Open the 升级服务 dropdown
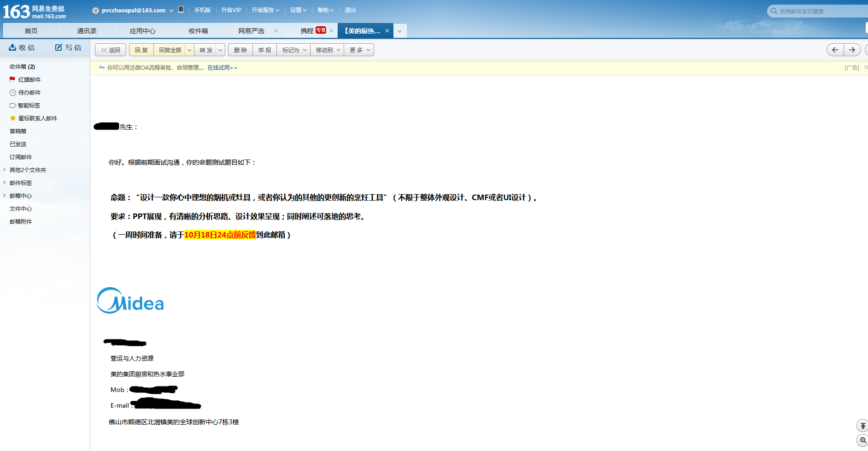 coord(265,10)
